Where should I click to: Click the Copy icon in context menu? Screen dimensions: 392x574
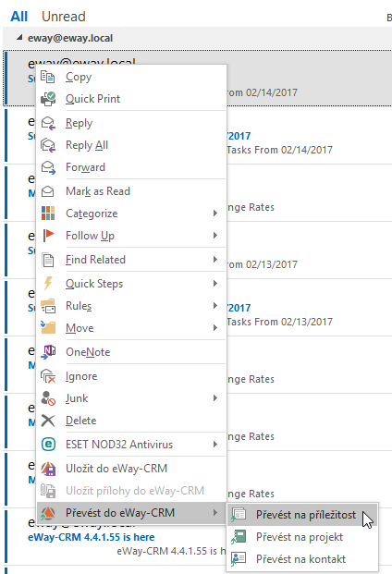(47, 77)
